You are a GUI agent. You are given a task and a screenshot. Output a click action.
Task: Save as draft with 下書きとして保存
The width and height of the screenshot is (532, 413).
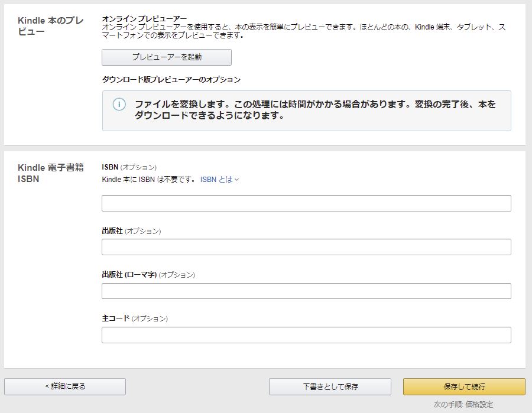coord(330,386)
